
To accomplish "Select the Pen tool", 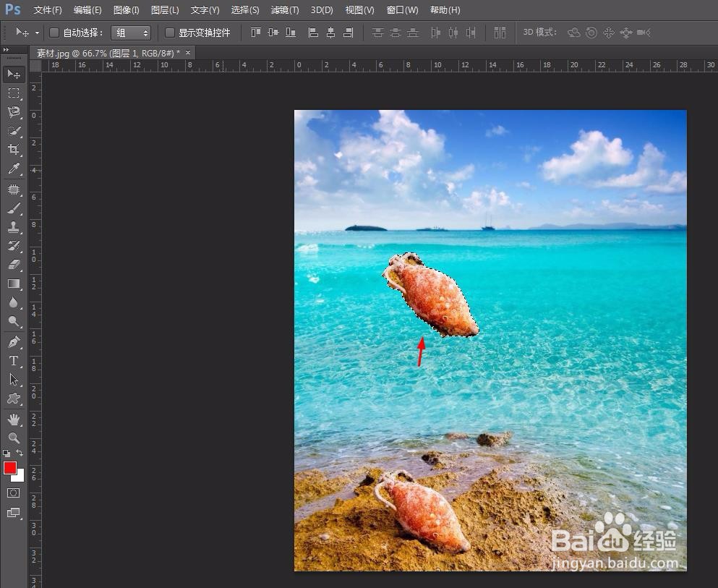I will tap(14, 342).
